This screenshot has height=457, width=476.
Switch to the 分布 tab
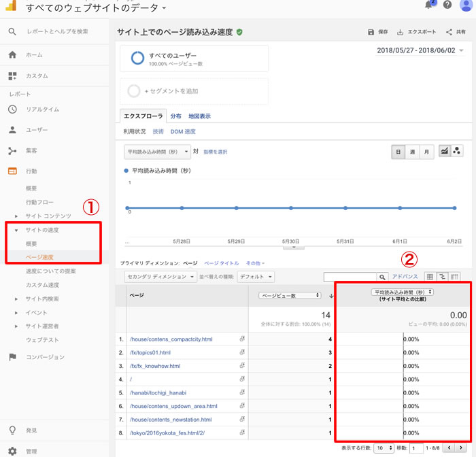tap(175, 116)
